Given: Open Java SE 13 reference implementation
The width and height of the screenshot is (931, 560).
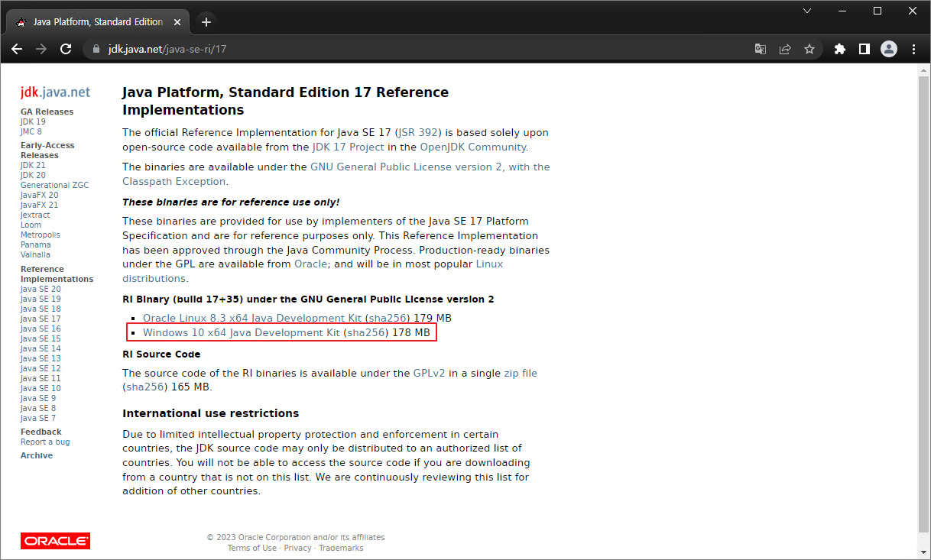Looking at the screenshot, I should [41, 358].
